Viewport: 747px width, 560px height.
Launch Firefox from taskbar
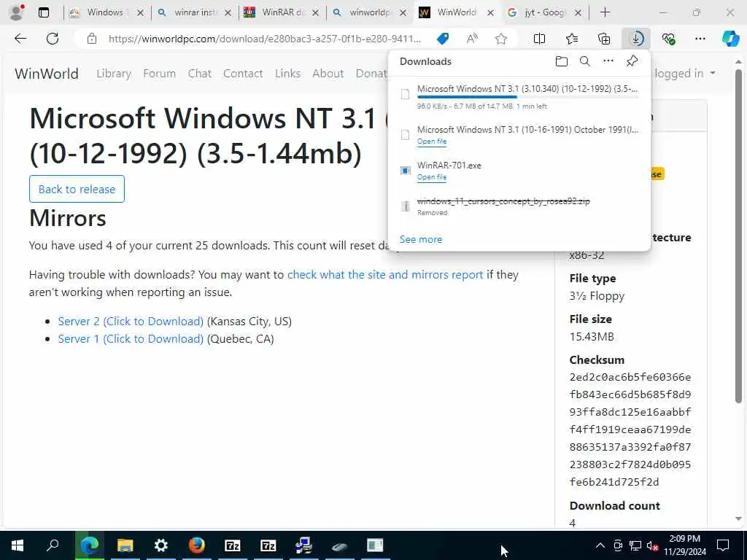point(197,545)
